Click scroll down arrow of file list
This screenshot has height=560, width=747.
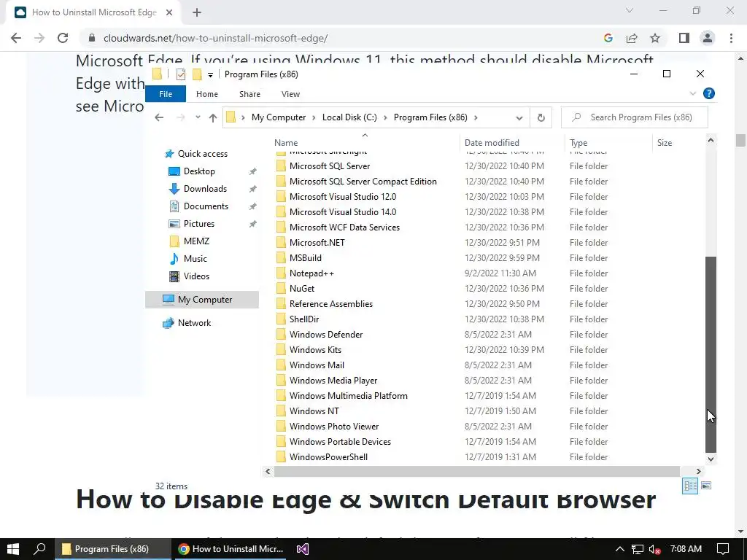711,459
